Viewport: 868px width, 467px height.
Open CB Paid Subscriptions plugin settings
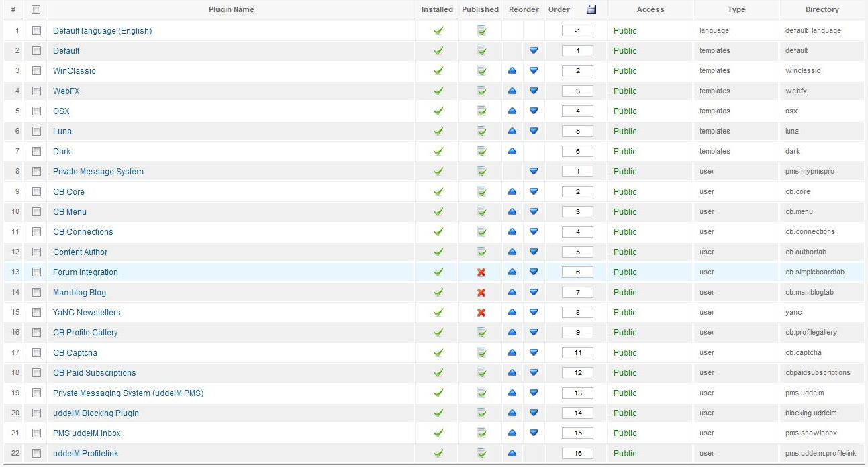[x=95, y=373]
